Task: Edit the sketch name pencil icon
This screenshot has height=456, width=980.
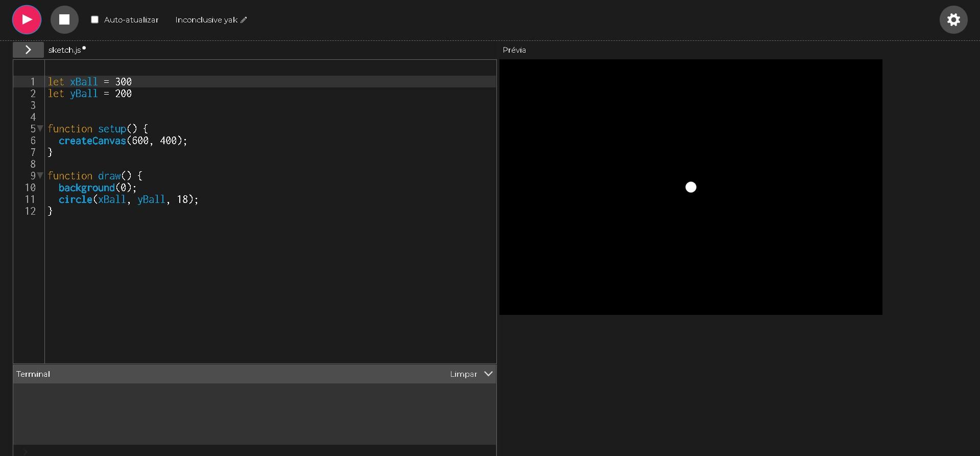Action: (244, 20)
